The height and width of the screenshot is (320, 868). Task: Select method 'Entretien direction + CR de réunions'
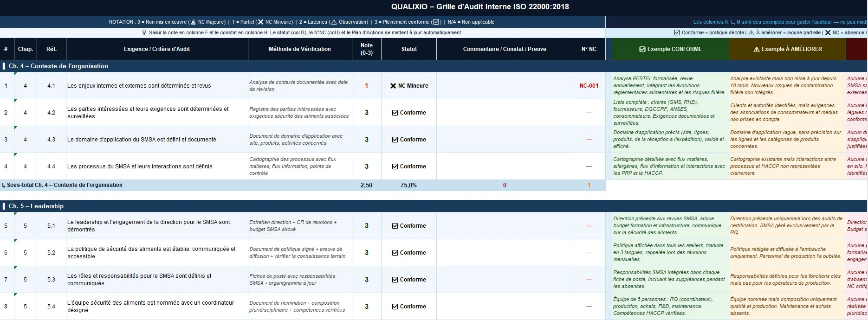299,226
